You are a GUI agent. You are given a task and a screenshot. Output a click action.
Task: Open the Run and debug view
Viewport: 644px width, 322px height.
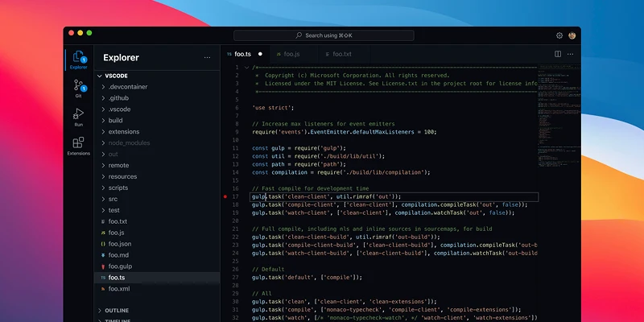(78, 117)
